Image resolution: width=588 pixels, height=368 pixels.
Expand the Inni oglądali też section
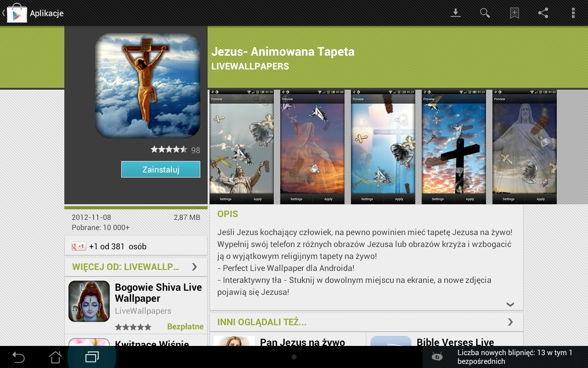click(510, 322)
